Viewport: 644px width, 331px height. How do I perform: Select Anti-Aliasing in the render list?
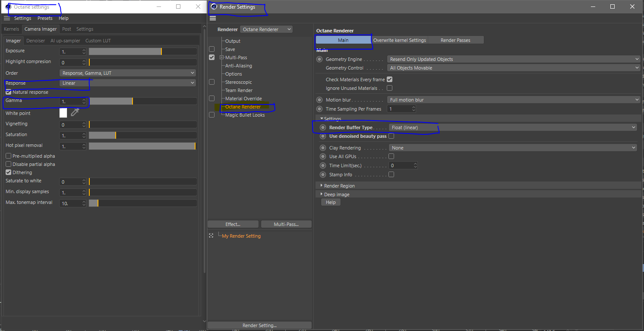238,66
